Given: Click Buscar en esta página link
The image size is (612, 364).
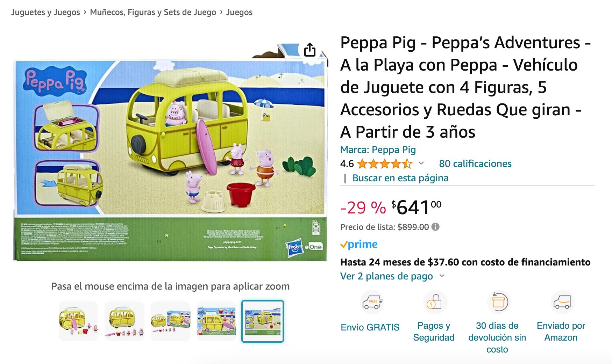Looking at the screenshot, I should click(400, 178).
